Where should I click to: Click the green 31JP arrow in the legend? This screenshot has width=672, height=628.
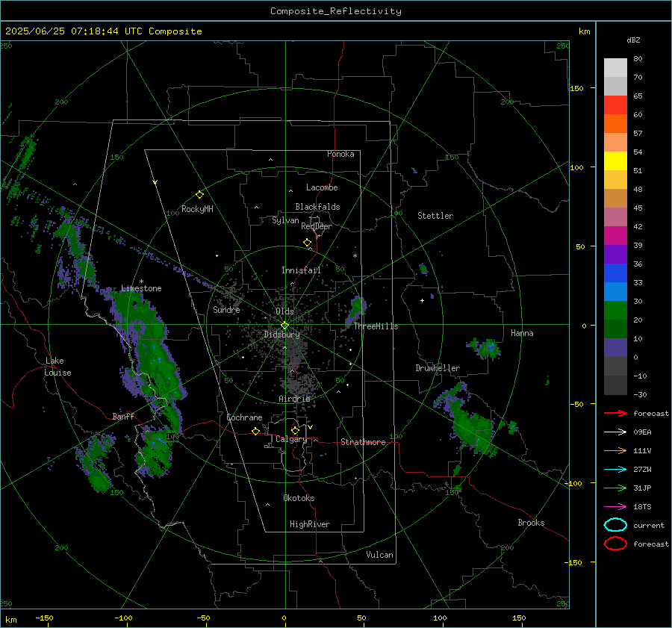coord(615,488)
